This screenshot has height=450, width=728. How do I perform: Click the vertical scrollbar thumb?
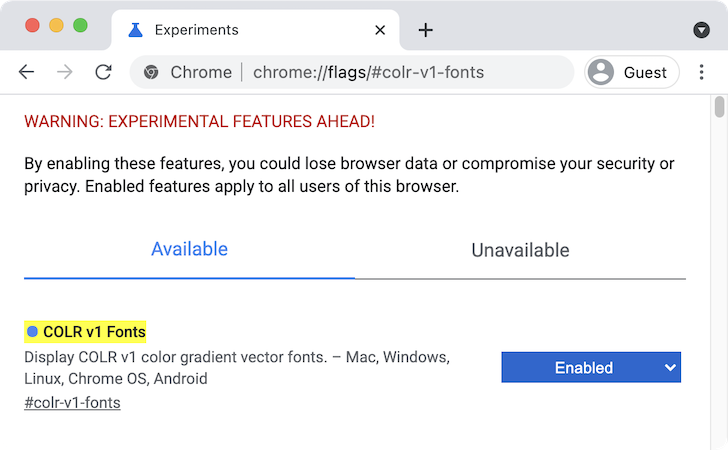click(x=719, y=107)
